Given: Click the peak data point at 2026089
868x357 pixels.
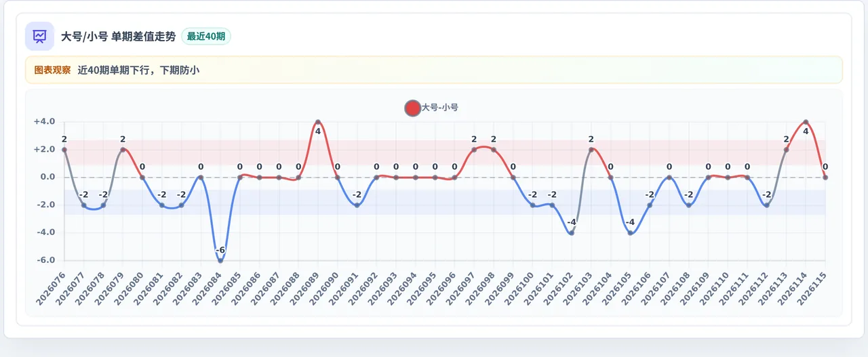Looking at the screenshot, I should click(x=318, y=122).
